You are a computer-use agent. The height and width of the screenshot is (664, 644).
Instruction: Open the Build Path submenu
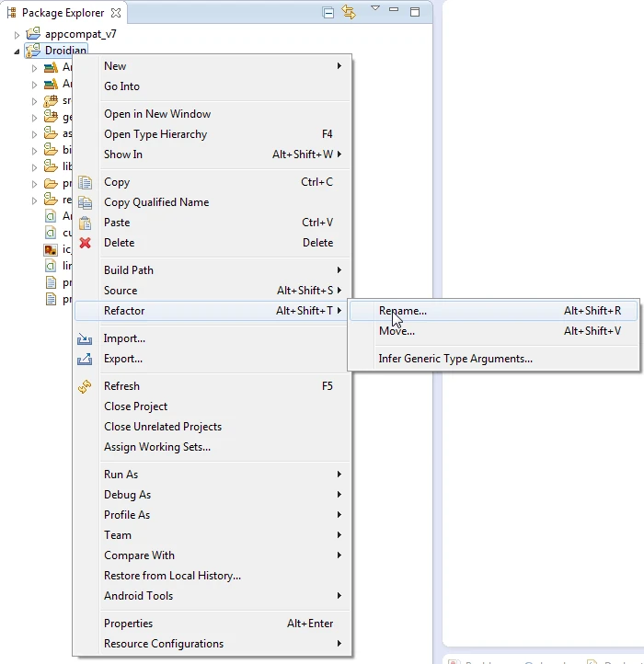click(x=213, y=270)
